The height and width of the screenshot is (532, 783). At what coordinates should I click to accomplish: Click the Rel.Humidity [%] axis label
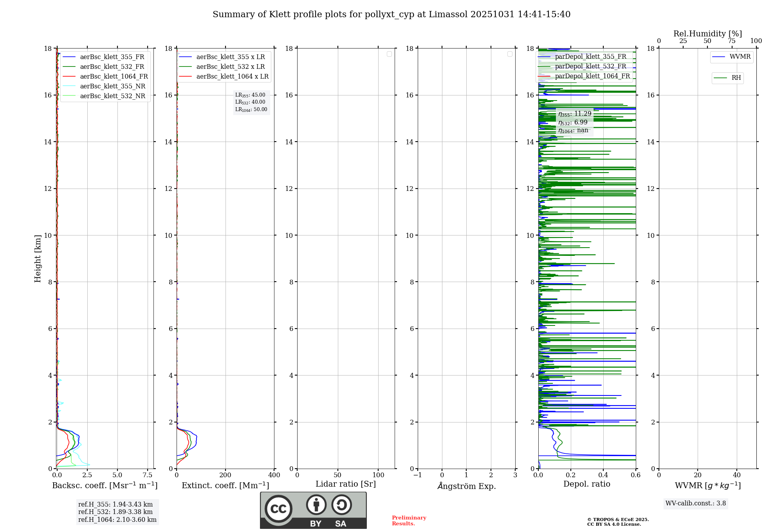click(x=707, y=34)
